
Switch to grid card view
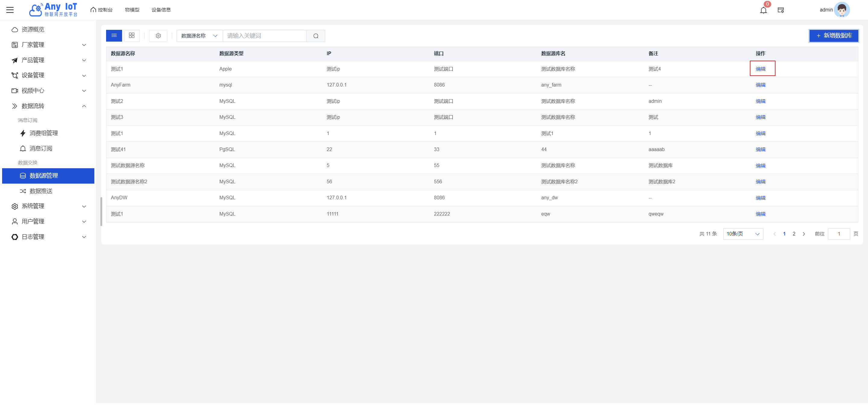[132, 36]
